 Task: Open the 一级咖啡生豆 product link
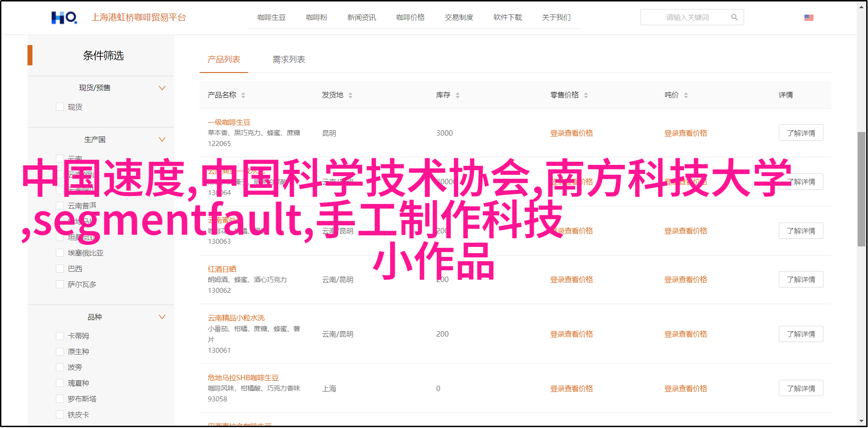coord(229,122)
